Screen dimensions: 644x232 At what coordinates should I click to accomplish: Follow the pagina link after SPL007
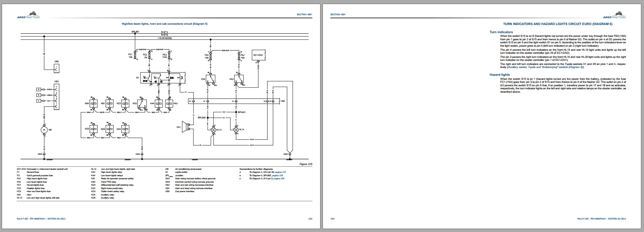click(x=277, y=176)
